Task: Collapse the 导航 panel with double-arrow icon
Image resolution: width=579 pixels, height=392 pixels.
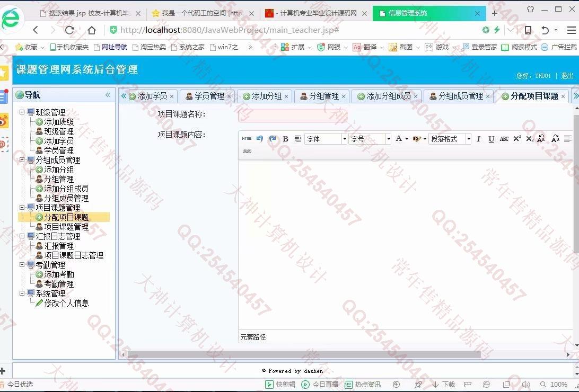Action: coord(108,95)
